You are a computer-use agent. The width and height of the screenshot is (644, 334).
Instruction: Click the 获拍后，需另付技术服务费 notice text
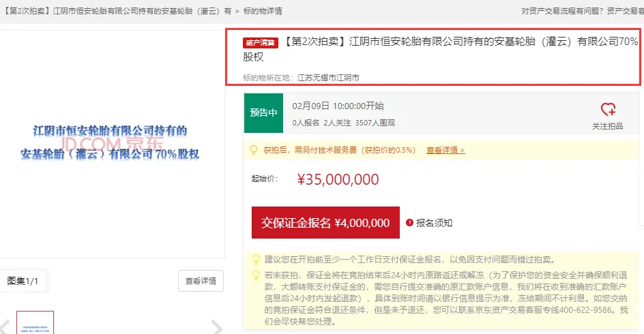[x=339, y=150]
